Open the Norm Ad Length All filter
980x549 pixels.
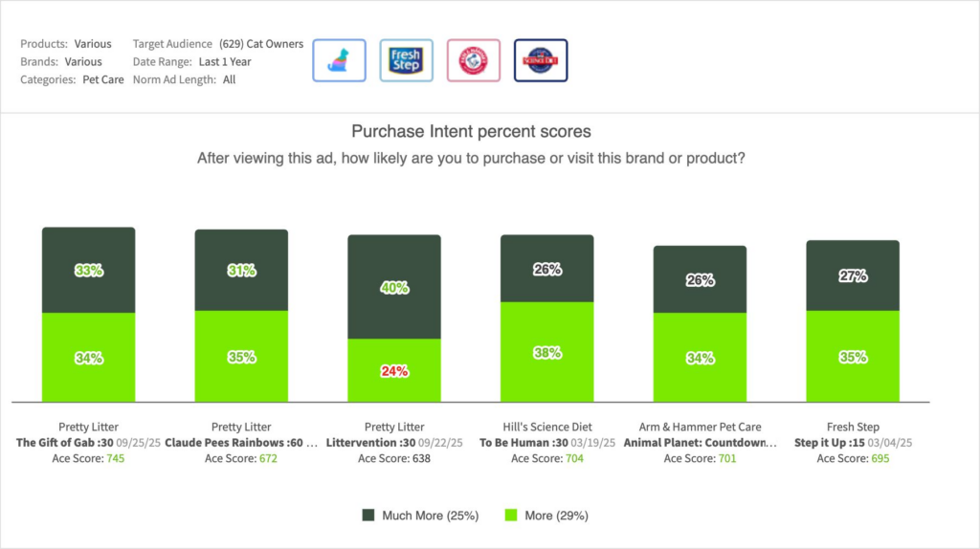pos(229,80)
